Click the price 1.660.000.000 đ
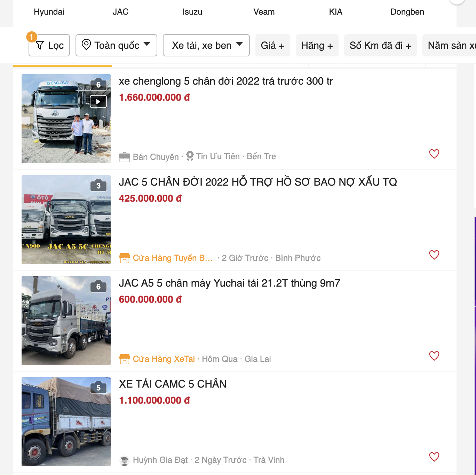476x475 pixels. pyautogui.click(x=154, y=98)
